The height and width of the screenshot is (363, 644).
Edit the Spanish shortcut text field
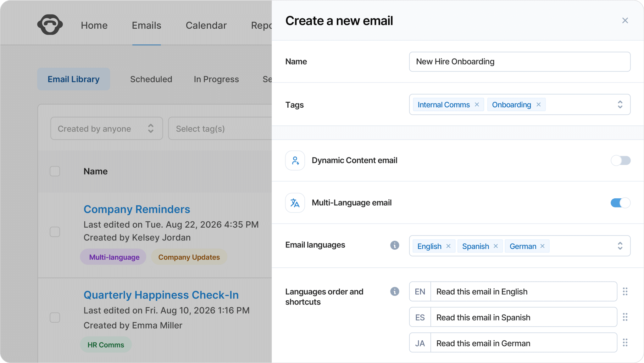tap(524, 317)
